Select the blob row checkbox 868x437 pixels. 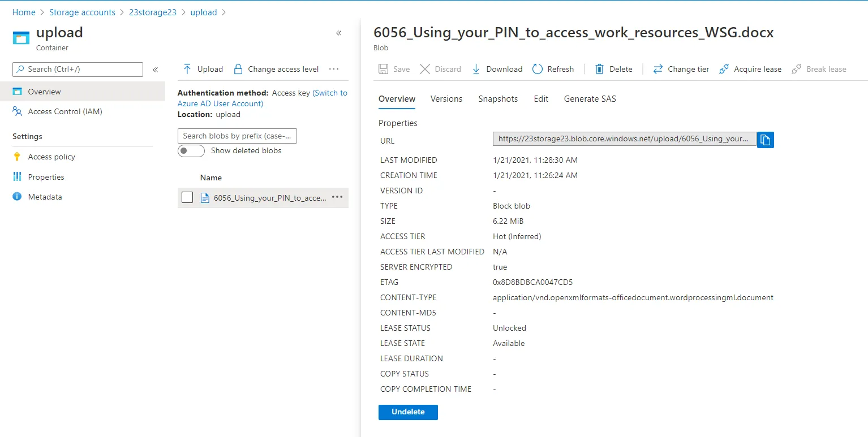tap(187, 197)
